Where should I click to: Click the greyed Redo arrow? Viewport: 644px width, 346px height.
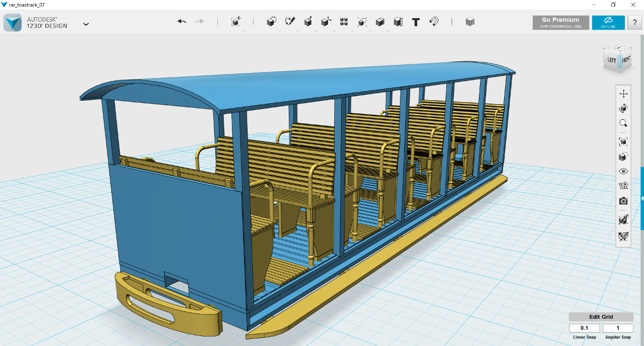tap(199, 22)
